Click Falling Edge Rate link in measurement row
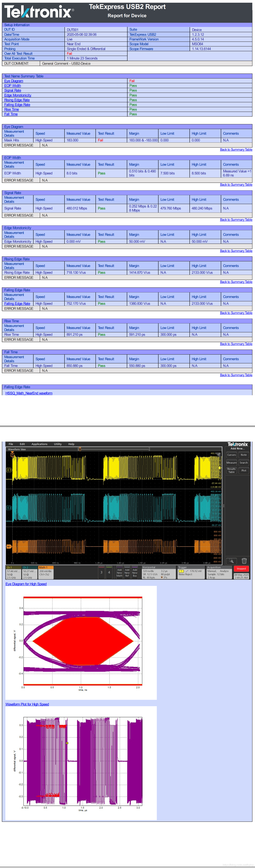This screenshot has height=868, width=255. (x=17, y=304)
